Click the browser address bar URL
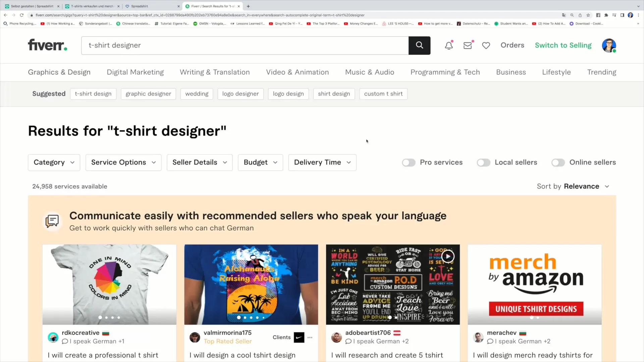644x362 pixels. tap(200, 15)
